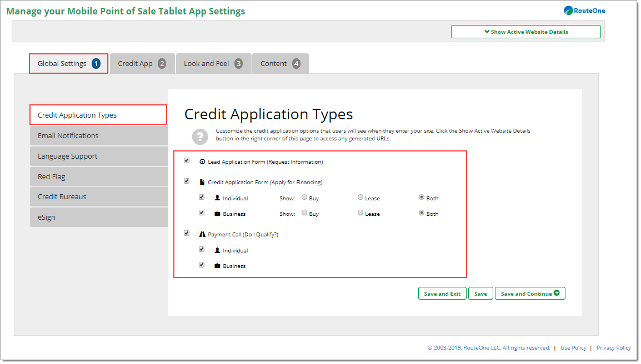641x364 pixels.
Task: Toggle Individual checkbox under Payment Call
Action: coord(202,249)
